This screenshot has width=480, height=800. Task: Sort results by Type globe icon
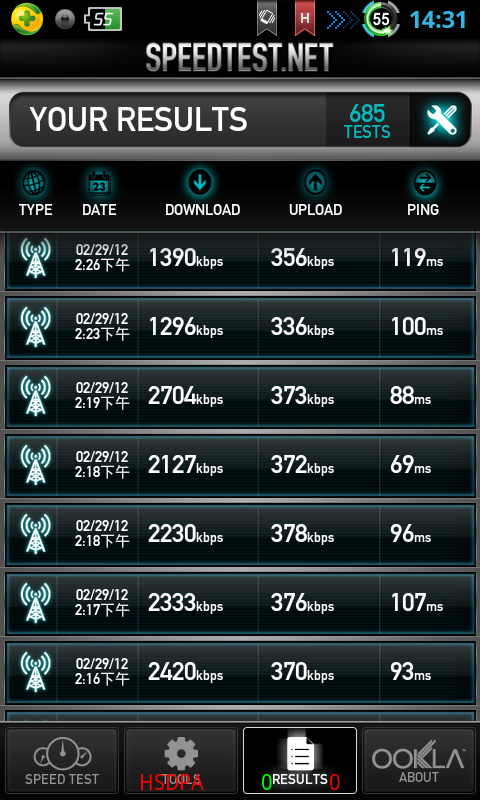[35, 183]
